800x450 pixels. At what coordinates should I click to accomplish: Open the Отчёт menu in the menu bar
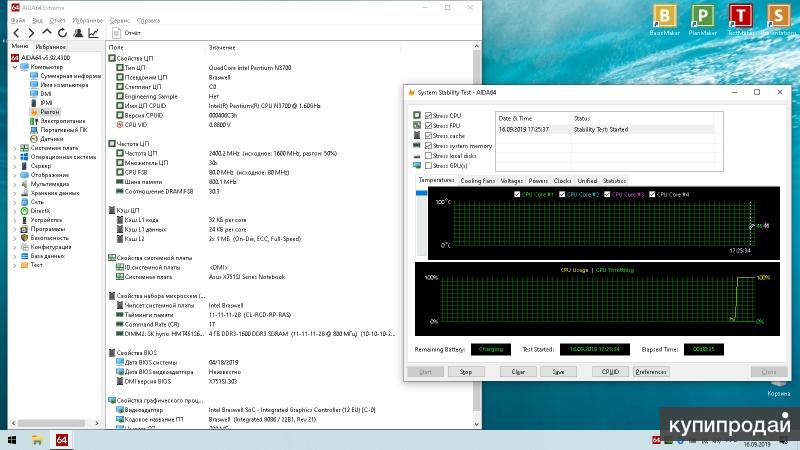point(58,20)
